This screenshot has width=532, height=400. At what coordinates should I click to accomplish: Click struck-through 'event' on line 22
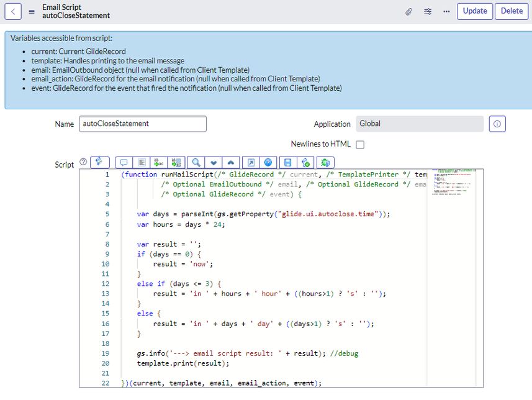click(304, 383)
